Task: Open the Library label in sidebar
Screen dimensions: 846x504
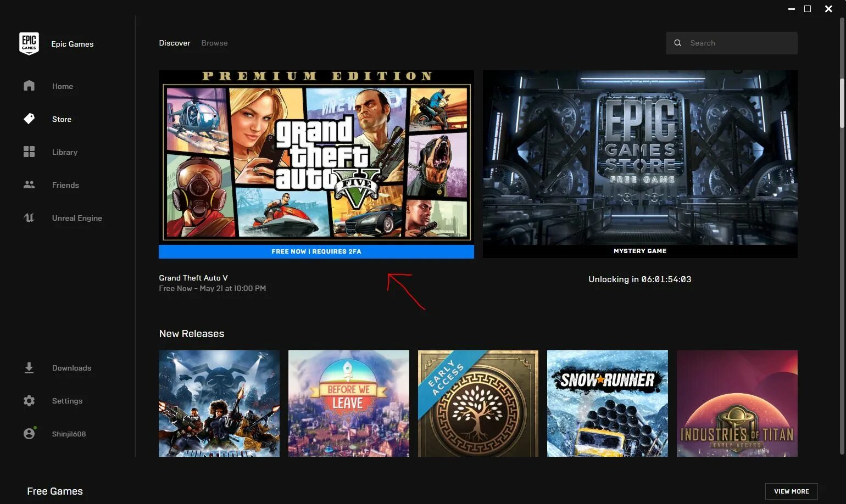Action: pyautogui.click(x=65, y=152)
